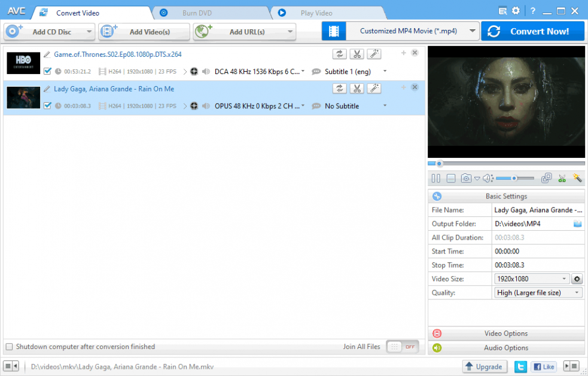Uncheck the Game of Thrones video checkbox

48,71
